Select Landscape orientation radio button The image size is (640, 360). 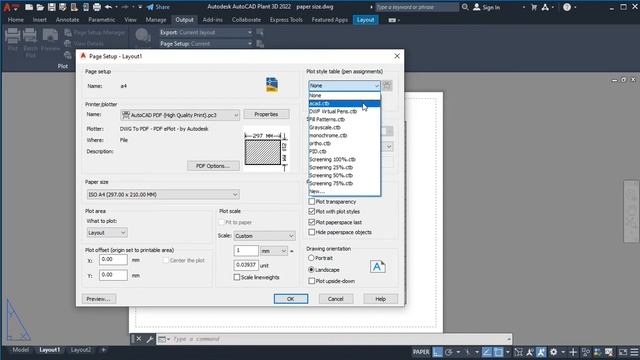click(311, 270)
